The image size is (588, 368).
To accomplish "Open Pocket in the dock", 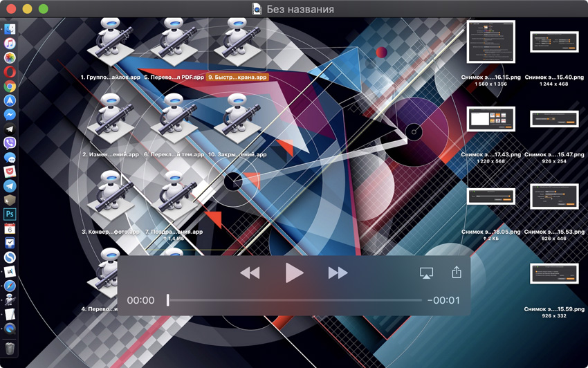I will click(x=10, y=172).
